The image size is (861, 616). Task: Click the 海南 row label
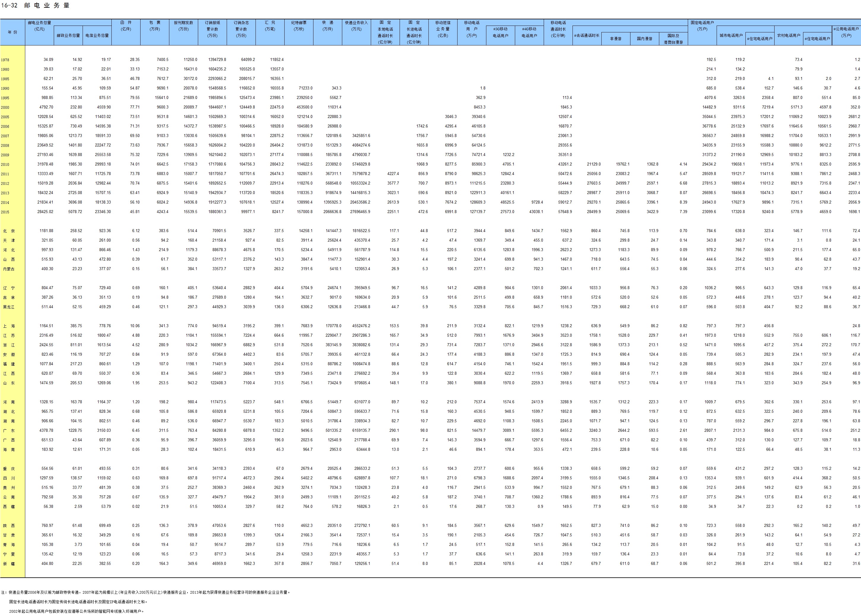point(9,450)
